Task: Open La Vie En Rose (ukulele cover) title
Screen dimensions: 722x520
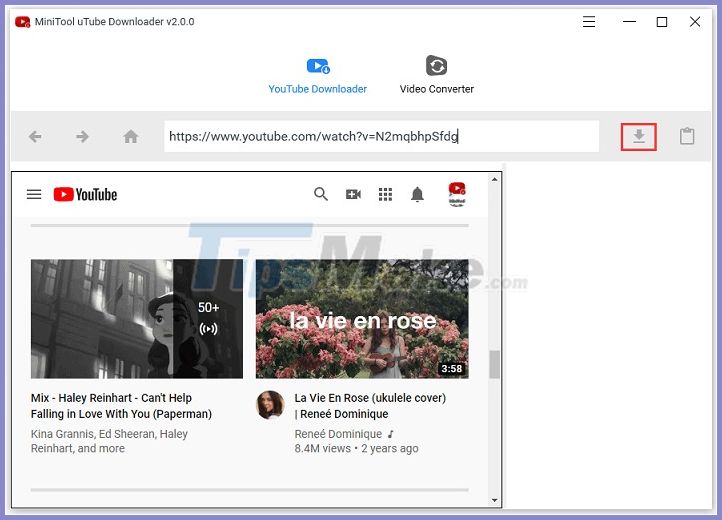Action: 370,406
